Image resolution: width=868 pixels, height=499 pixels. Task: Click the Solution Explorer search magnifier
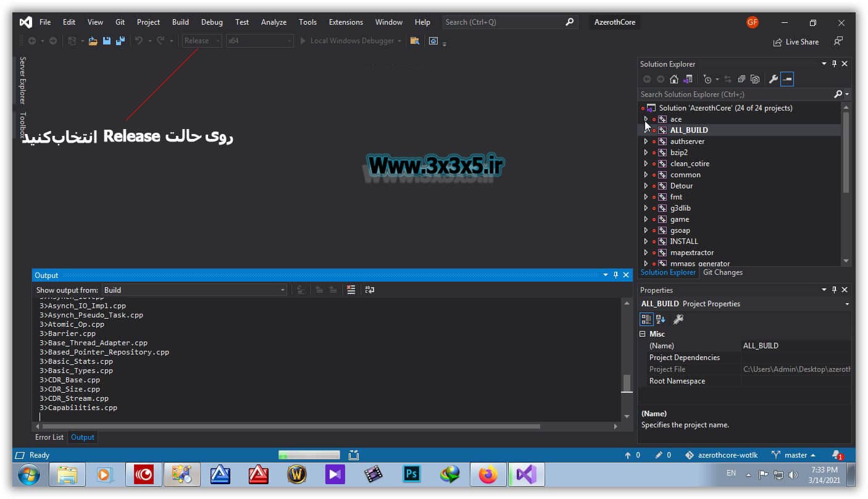tap(838, 94)
